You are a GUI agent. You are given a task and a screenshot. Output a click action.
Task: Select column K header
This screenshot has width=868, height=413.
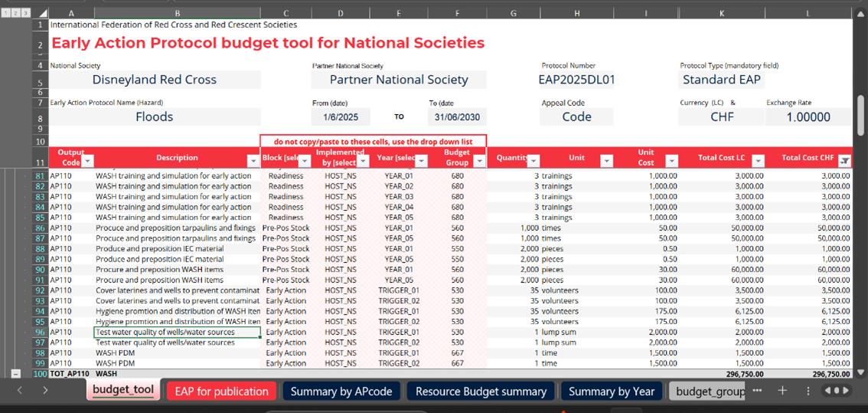[x=722, y=12]
